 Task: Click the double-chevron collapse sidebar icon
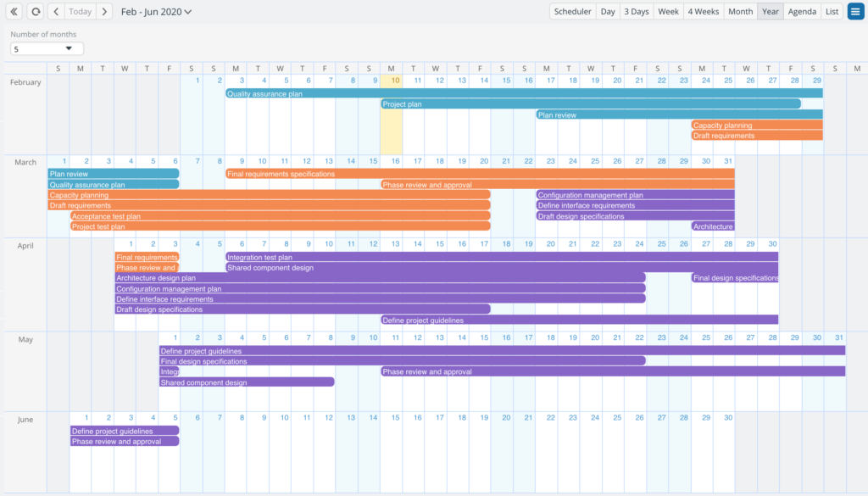pos(14,12)
